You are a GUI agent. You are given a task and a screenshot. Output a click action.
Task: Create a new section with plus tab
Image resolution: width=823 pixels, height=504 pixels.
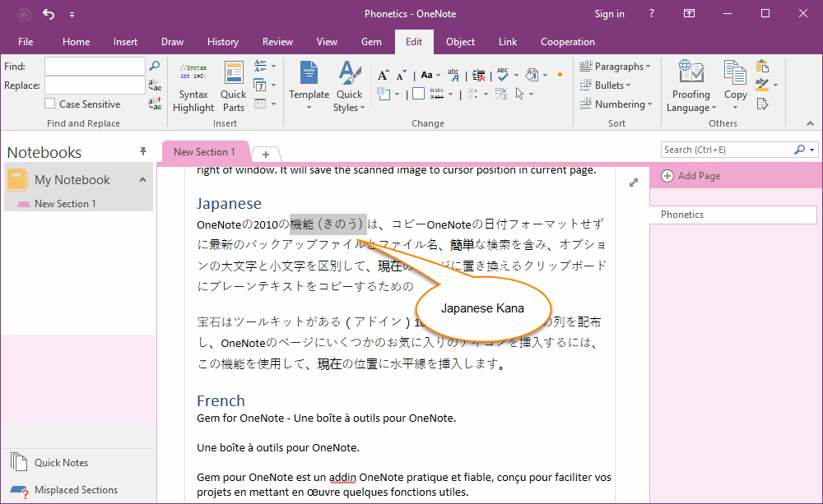point(266,155)
